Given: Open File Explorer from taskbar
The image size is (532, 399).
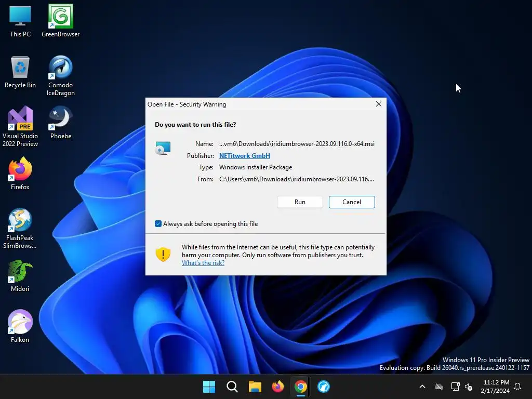Looking at the screenshot, I should [x=255, y=387].
